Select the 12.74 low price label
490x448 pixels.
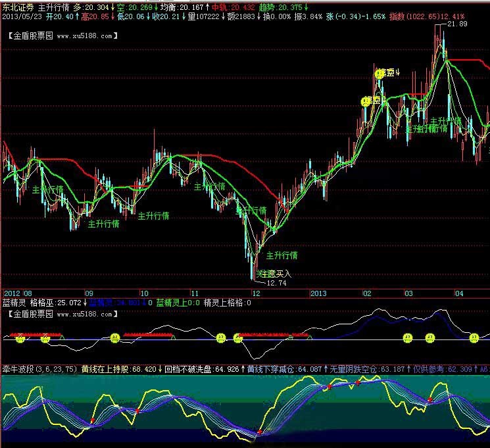[x=278, y=283]
